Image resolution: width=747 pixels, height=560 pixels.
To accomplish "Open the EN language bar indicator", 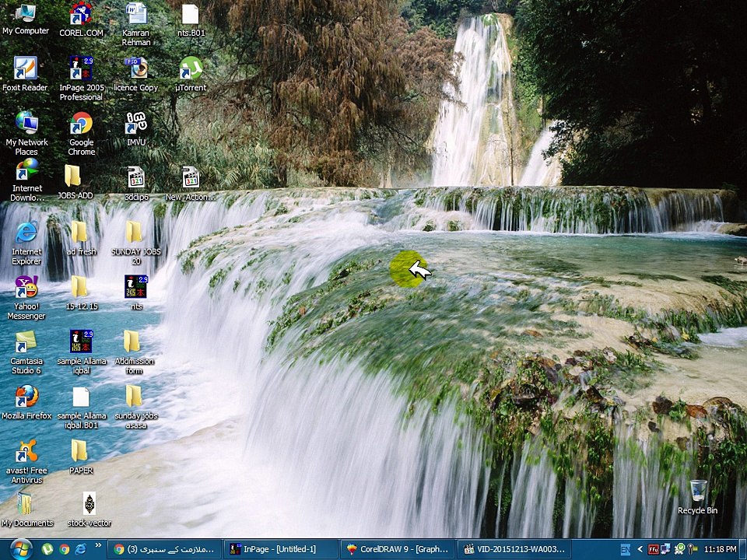I will pos(626,550).
